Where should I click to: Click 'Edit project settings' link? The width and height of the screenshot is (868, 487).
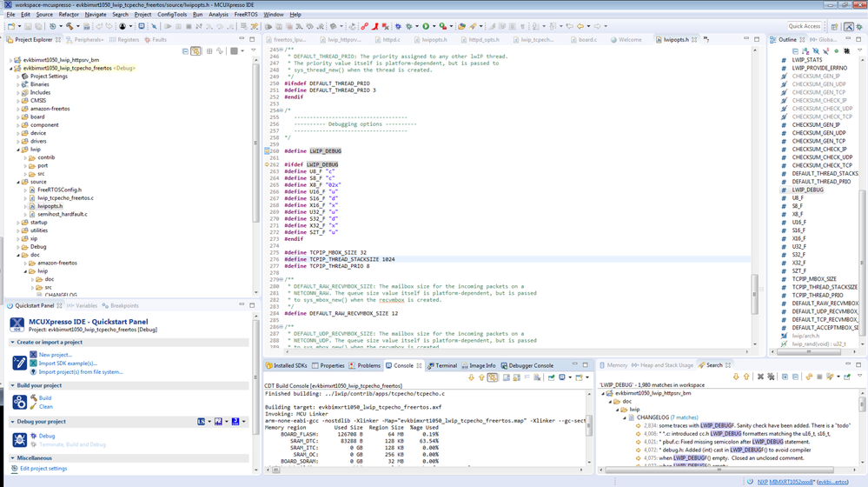click(43, 469)
